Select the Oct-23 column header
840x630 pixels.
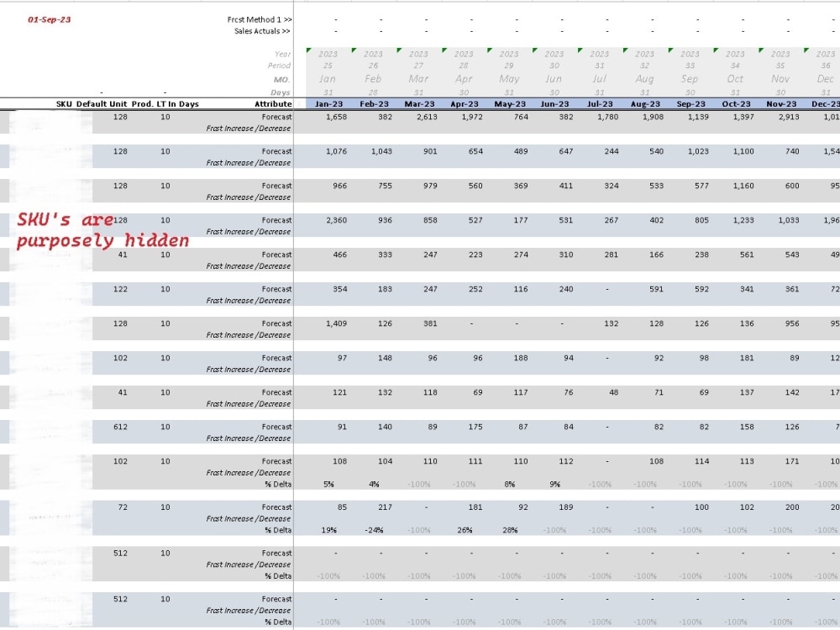tap(736, 104)
